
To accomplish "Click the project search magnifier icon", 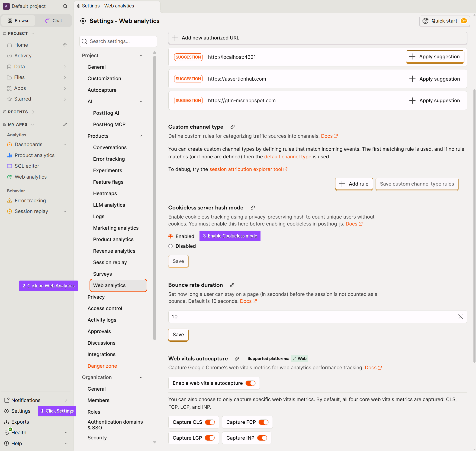I will coord(65,6).
